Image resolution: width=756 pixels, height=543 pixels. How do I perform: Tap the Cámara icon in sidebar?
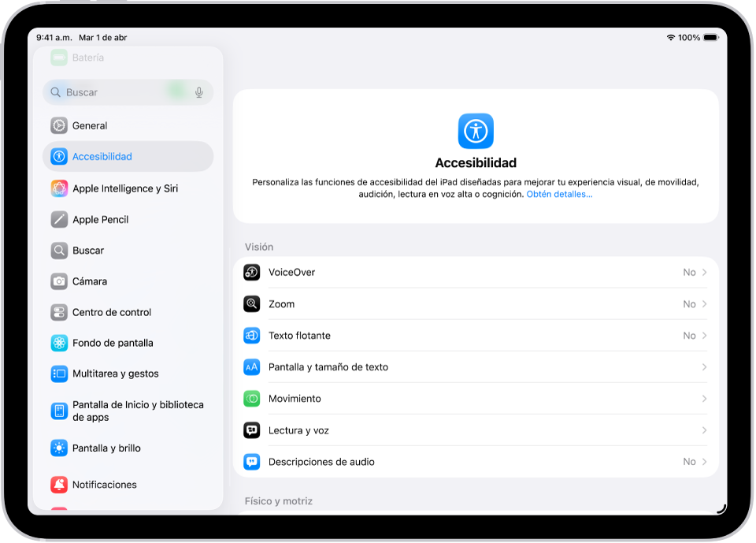[x=59, y=281]
